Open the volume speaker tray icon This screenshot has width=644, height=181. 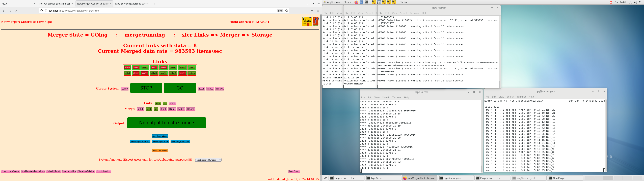(635, 2)
